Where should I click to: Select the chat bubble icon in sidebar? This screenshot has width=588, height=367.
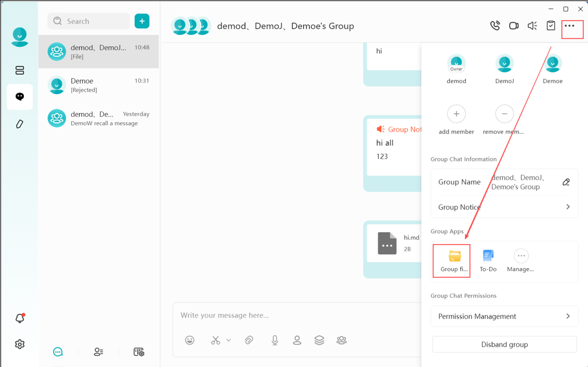20,97
